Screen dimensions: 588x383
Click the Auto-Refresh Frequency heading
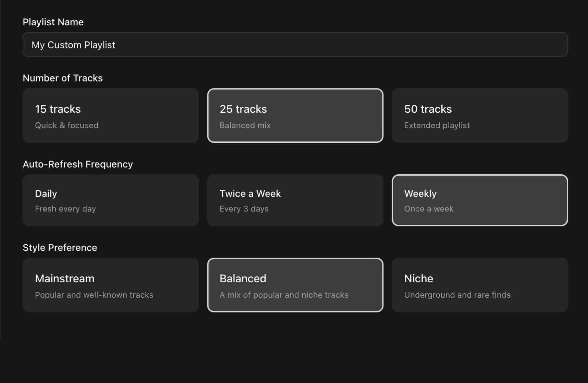(x=78, y=164)
